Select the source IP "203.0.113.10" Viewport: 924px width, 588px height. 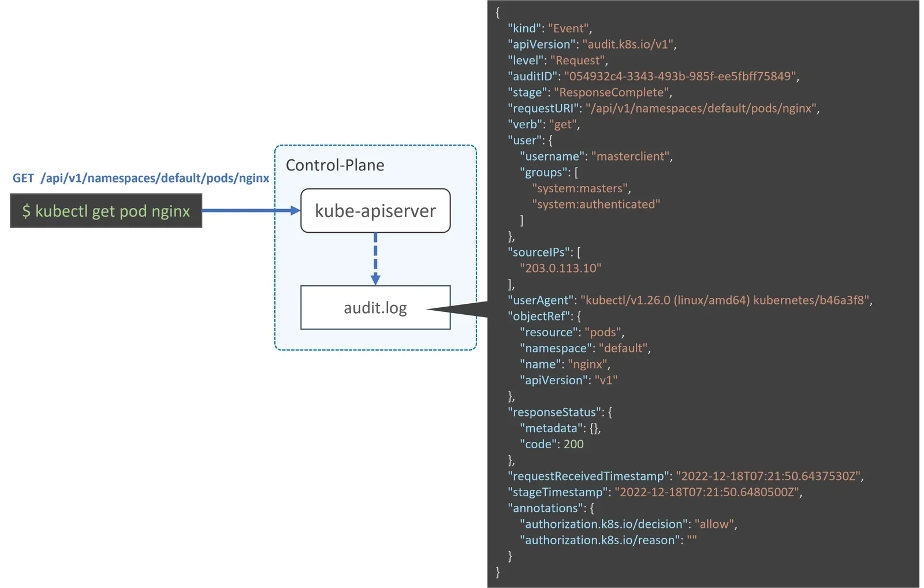pos(560,268)
